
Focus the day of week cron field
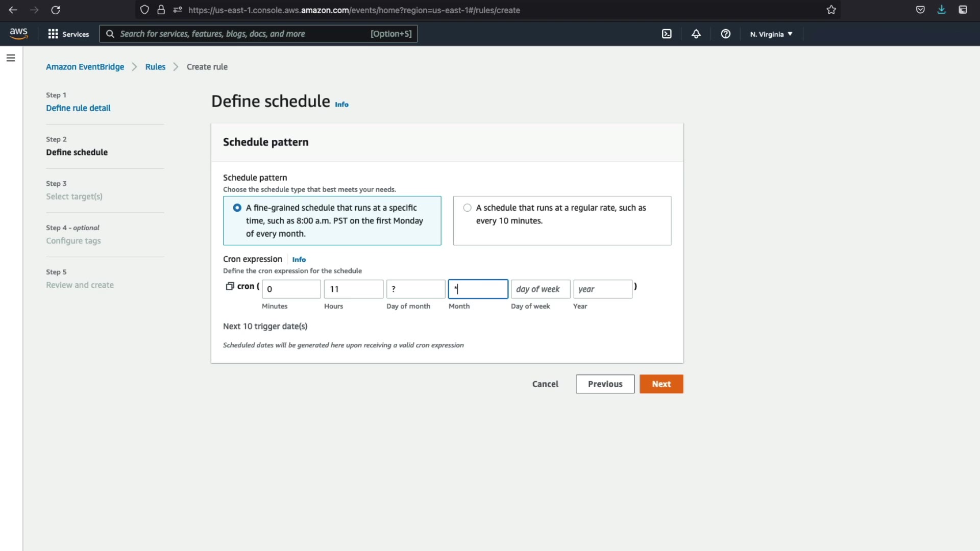tap(540, 289)
